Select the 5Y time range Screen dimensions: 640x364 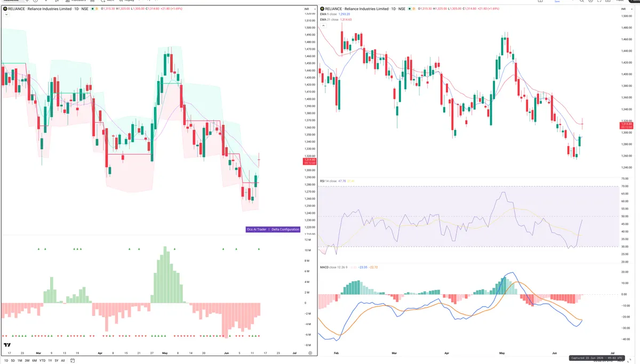pyautogui.click(x=57, y=361)
